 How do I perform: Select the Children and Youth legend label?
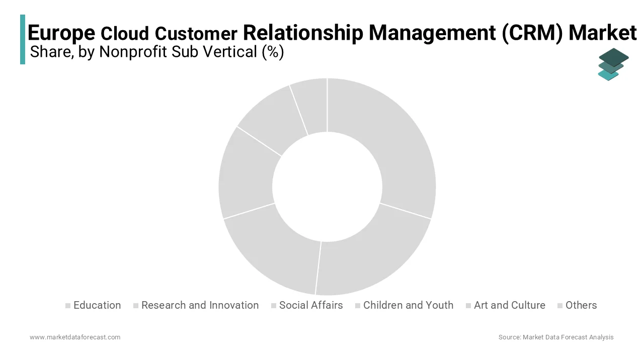[x=408, y=305]
